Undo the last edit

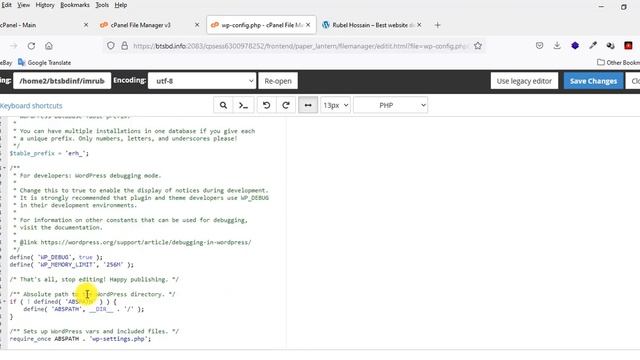[x=267, y=105]
